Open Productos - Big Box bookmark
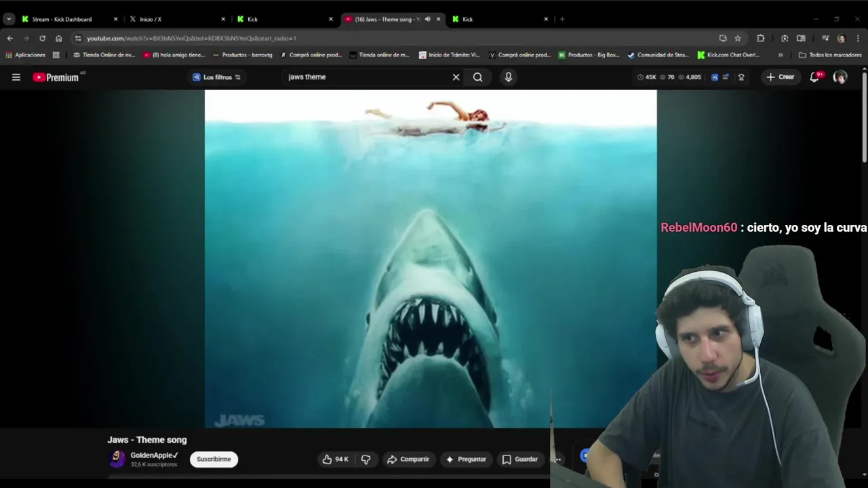The width and height of the screenshot is (868, 488). point(589,55)
